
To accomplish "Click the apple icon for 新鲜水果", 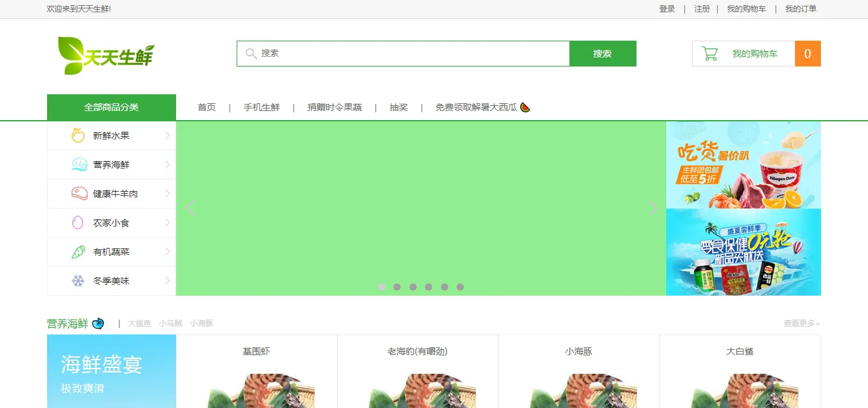I will tap(78, 136).
